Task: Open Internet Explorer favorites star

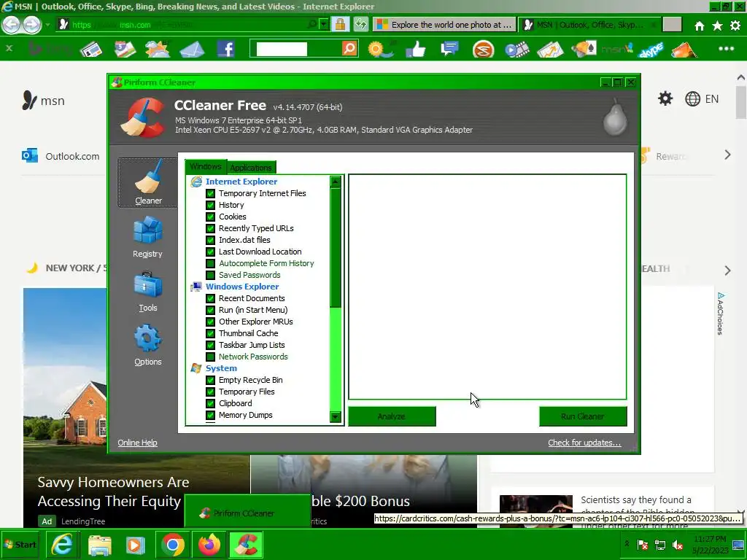Action: [718, 26]
